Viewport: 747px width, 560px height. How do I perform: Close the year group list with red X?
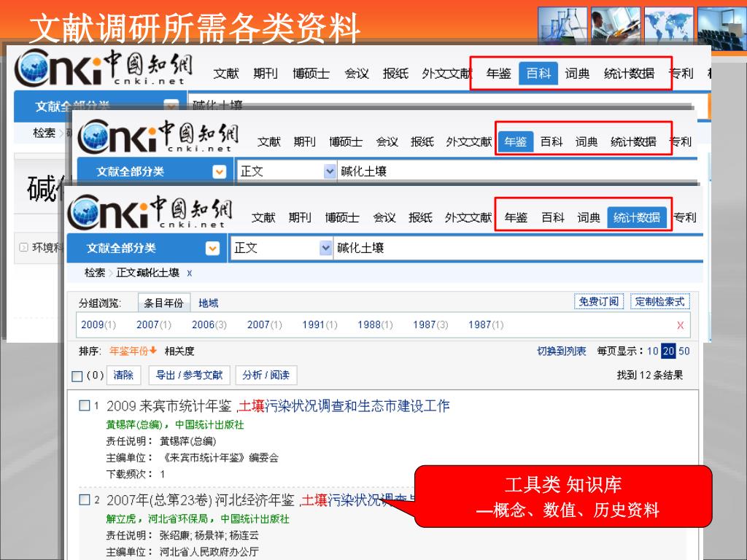[x=681, y=325]
